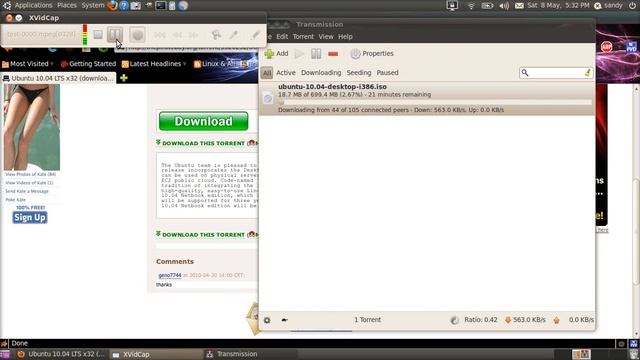Toggle the turtle speed-limit mode icon
640x360 pixels.
(284, 320)
